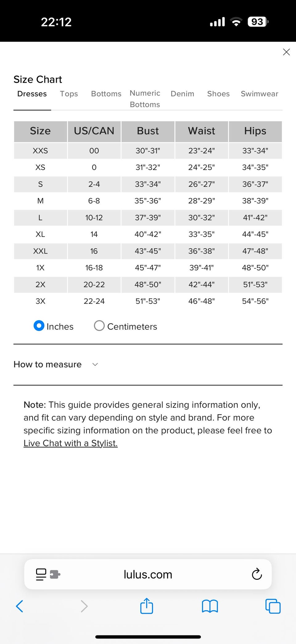Open Live Chat with a Stylist link

(71, 443)
